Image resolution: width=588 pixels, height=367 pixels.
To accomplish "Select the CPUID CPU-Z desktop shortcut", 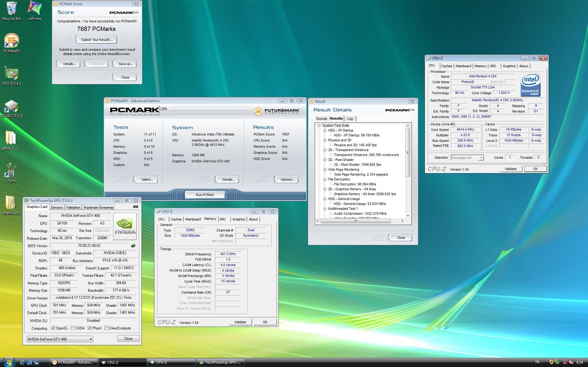I will tap(11, 108).
